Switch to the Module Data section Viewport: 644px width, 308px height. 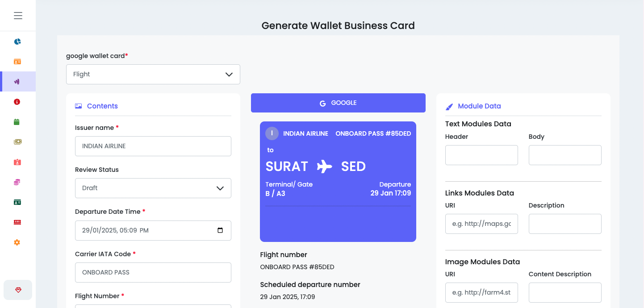coord(479,106)
